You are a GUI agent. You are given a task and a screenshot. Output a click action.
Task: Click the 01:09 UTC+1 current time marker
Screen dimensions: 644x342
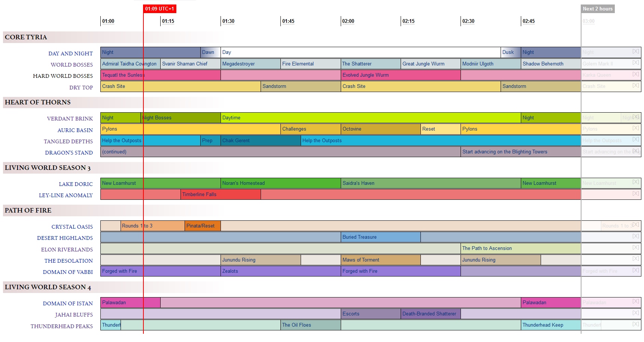(160, 9)
